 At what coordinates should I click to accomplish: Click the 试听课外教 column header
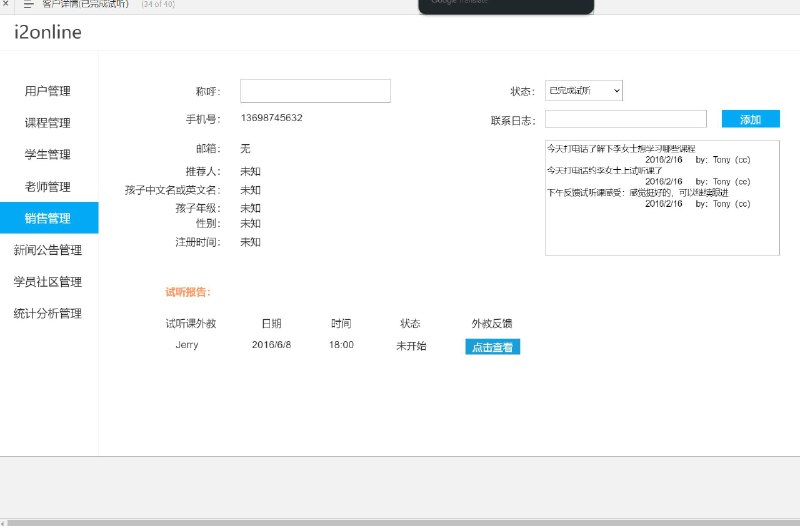point(191,323)
